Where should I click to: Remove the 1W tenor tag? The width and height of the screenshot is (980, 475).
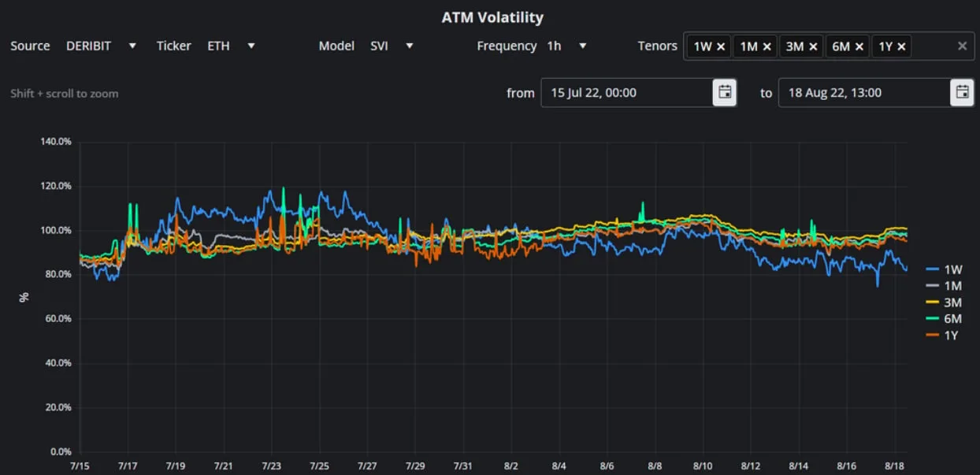[x=721, y=46]
